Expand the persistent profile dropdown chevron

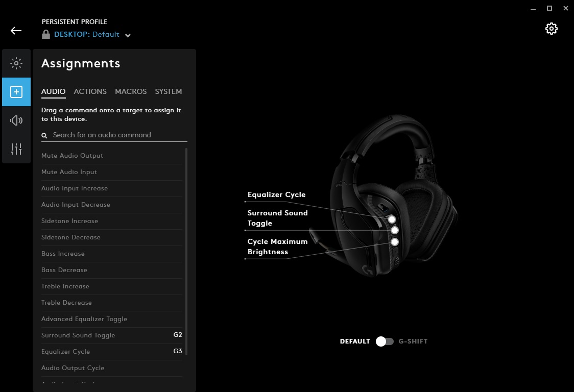128,35
